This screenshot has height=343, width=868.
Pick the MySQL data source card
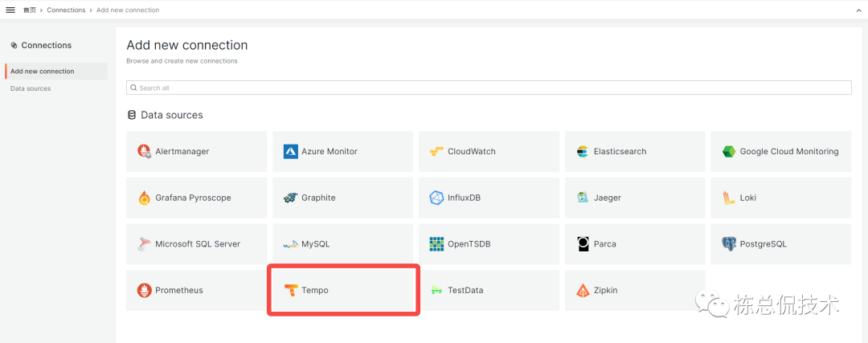[342, 244]
